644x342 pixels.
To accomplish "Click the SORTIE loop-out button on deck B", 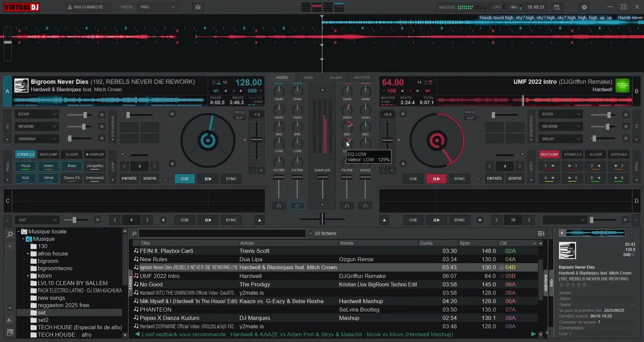I will tap(515, 179).
